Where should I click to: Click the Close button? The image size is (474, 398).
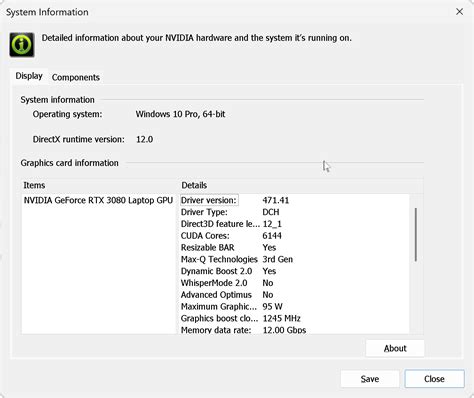point(434,379)
